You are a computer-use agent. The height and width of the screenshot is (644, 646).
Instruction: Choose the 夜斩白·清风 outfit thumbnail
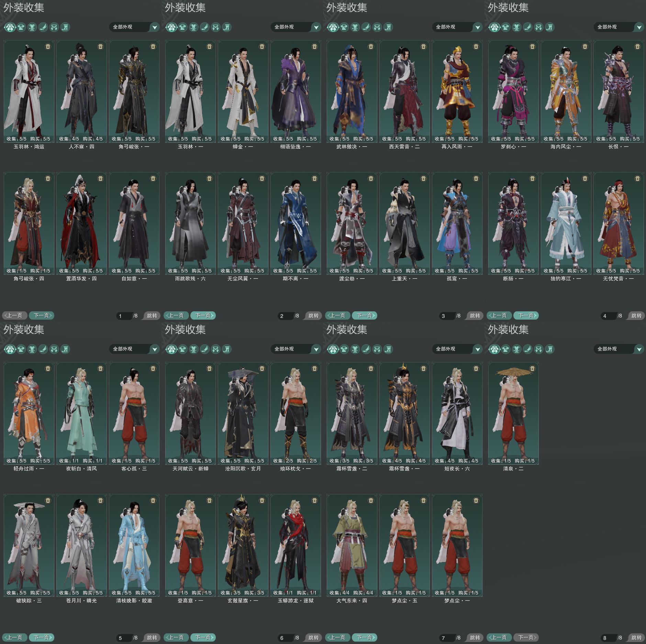point(81,413)
